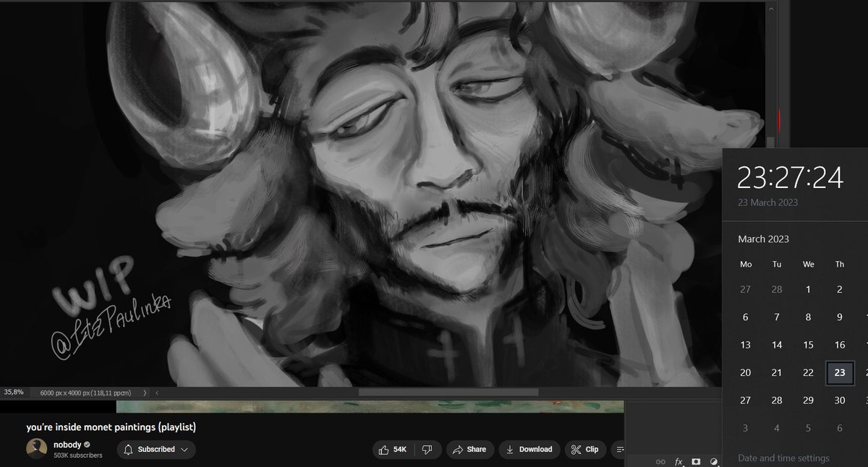Open document info arrow in status bar
Screen dimensions: 868x467
coord(145,393)
